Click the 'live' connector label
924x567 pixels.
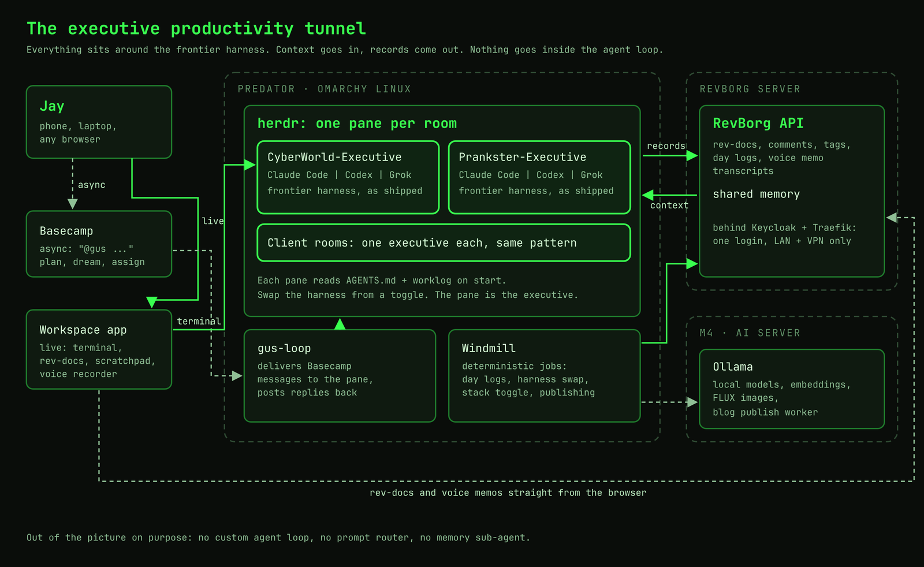point(213,221)
